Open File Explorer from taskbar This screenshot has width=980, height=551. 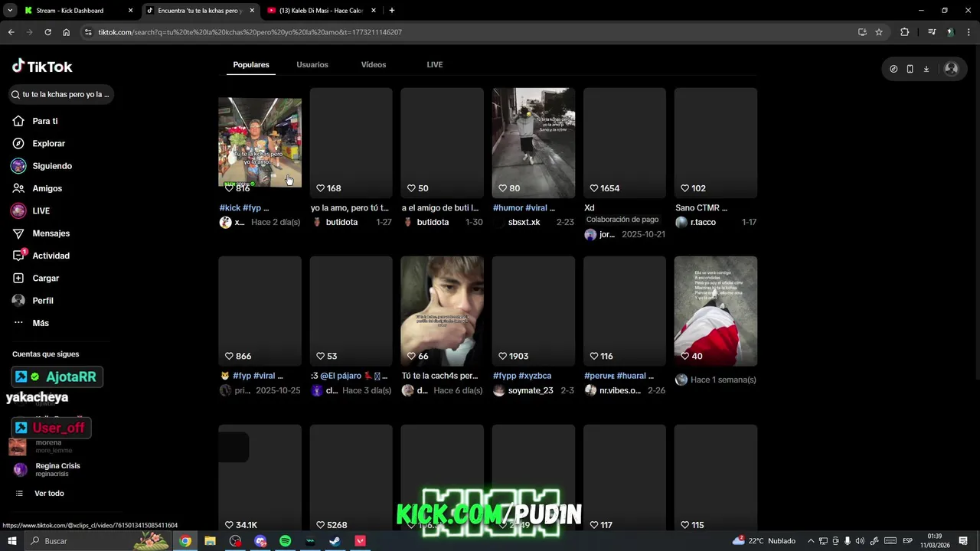pyautogui.click(x=210, y=541)
